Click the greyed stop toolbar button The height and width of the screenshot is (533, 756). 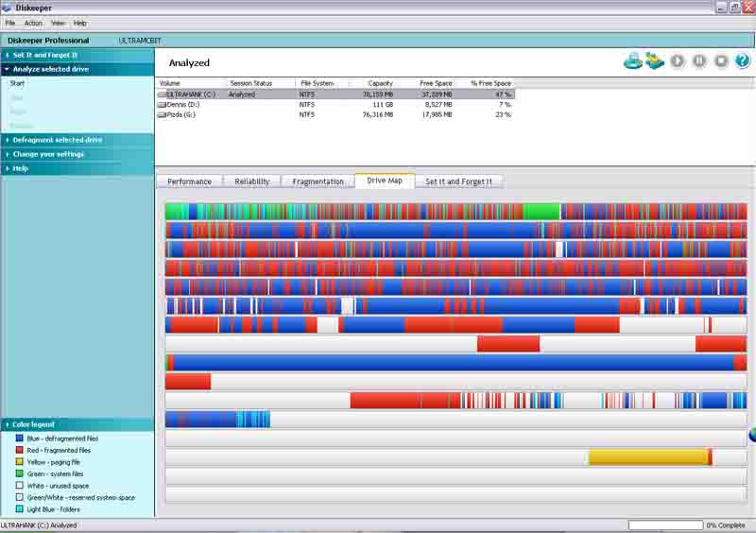click(721, 61)
